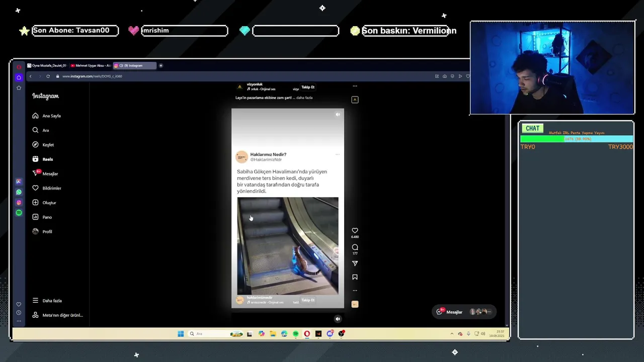
Task: Open Opera sidebar heart pinboards
Action: click(x=19, y=304)
